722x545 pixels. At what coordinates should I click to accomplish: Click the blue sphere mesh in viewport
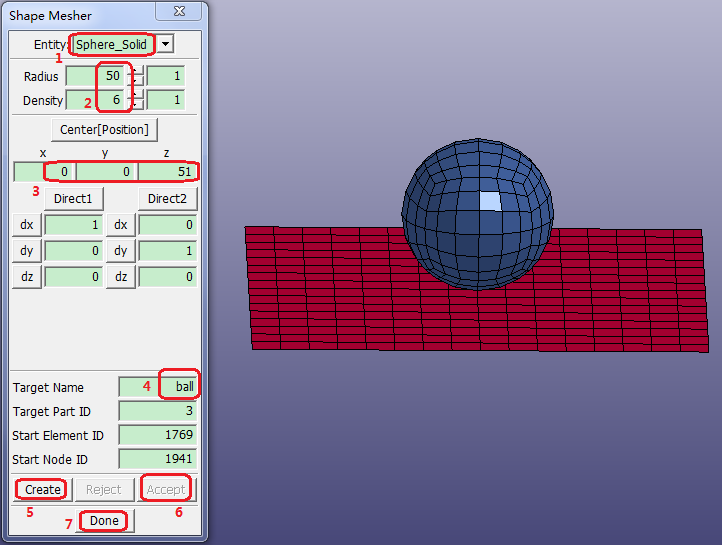pos(476,215)
